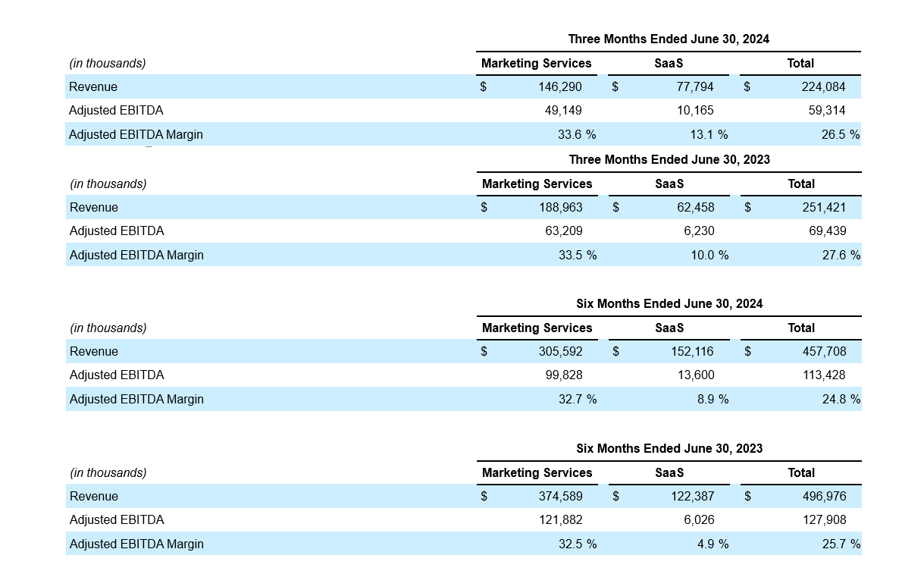Click SaaS header under Three Months 2023
This screenshot has height=571, width=924.
point(669,184)
